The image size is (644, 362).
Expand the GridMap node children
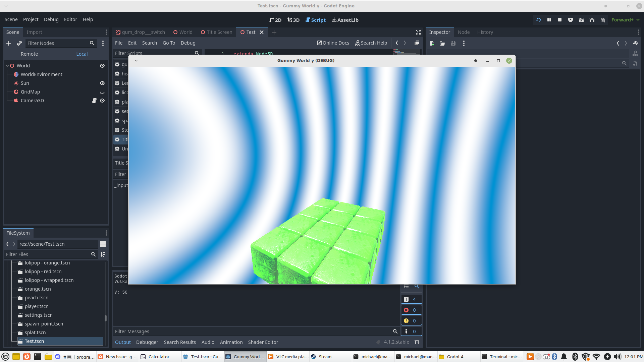click(102, 93)
